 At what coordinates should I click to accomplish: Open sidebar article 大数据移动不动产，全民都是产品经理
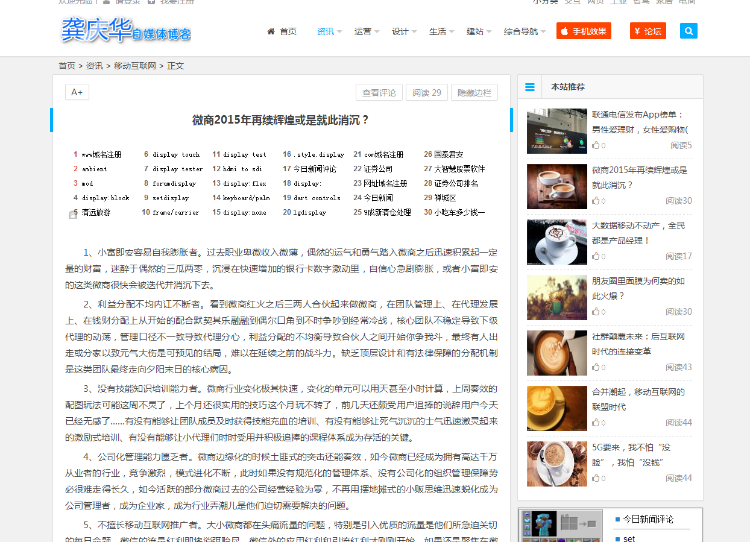639,233
